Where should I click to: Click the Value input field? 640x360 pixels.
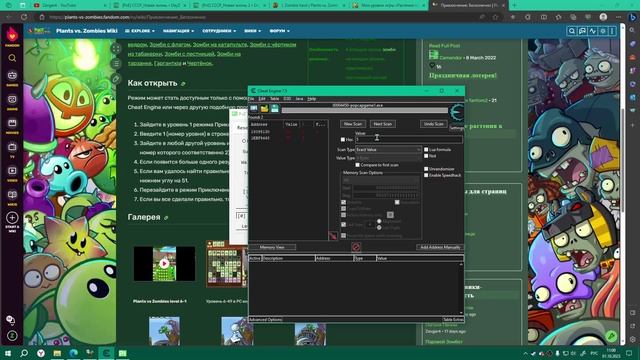[x=409, y=140]
